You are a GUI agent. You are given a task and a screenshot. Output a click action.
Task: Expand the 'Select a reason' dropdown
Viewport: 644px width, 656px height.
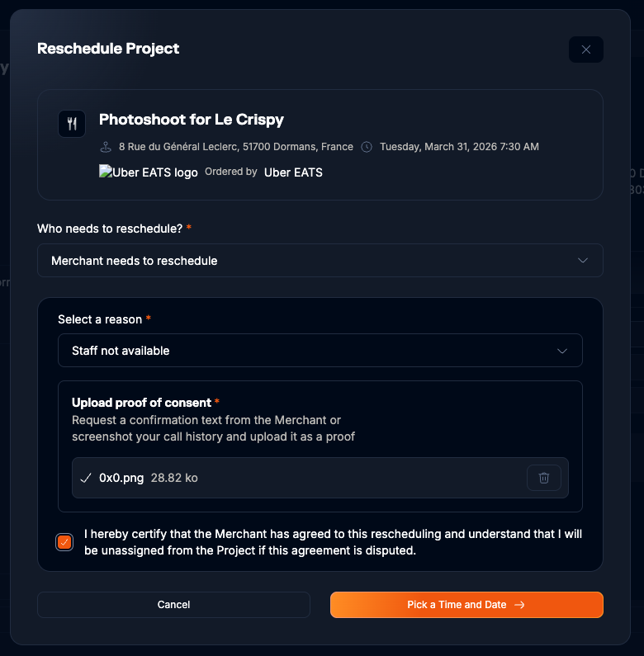point(320,351)
